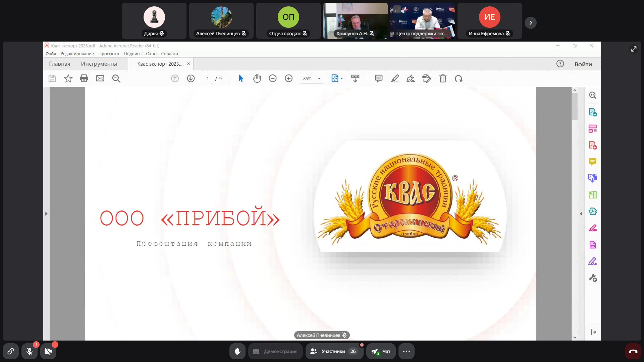
Task: Toggle the participants list showing 26
Action: click(x=334, y=351)
